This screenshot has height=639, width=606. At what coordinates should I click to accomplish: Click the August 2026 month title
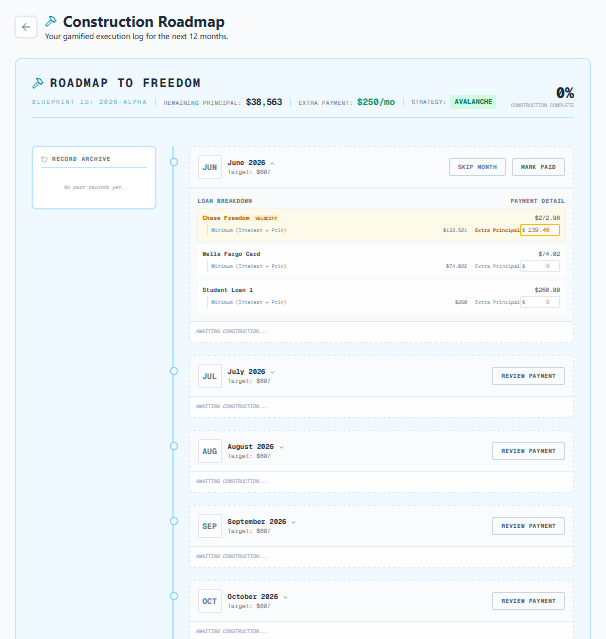coord(250,447)
